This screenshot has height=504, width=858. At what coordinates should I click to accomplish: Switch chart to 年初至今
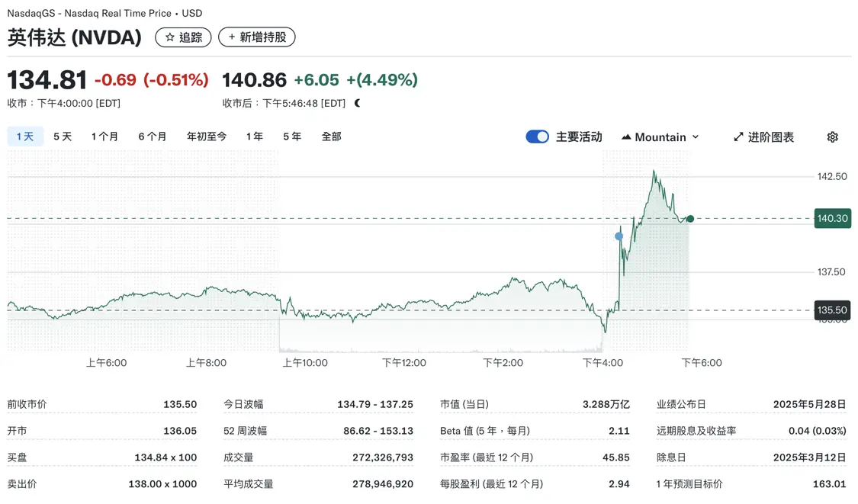pos(207,136)
